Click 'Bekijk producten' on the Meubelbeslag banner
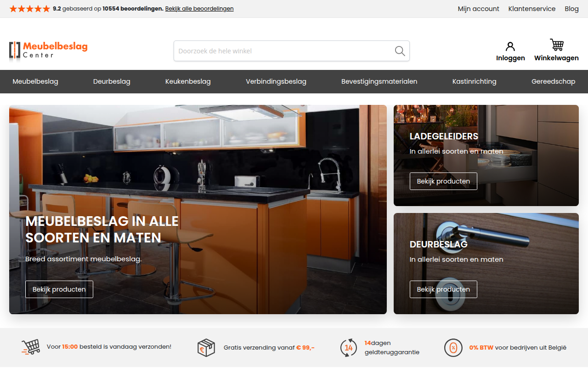This screenshot has height=368, width=588. 59,289
